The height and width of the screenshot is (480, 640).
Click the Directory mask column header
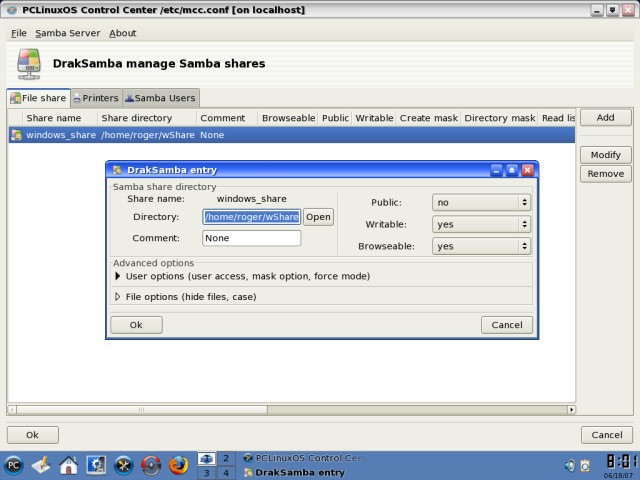point(499,118)
